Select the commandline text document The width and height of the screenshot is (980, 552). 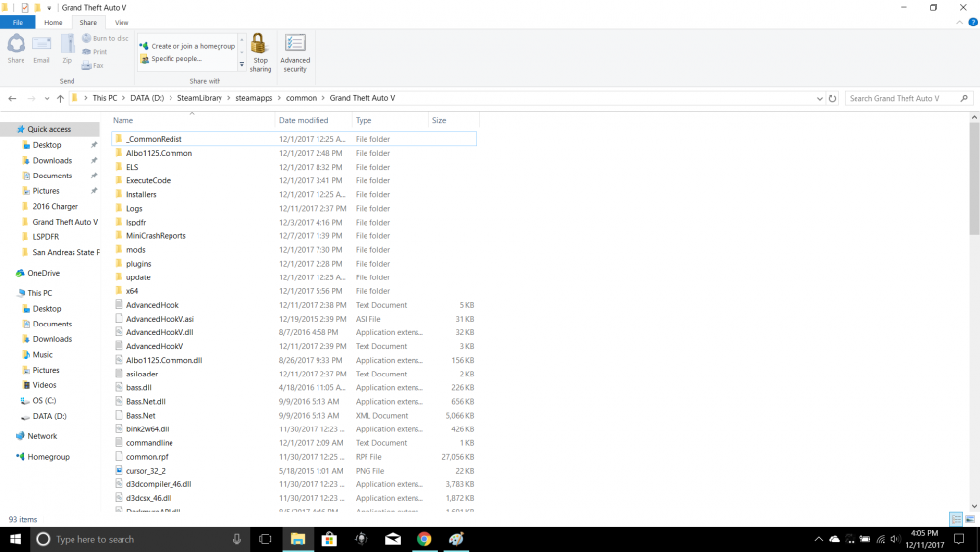(294, 442)
